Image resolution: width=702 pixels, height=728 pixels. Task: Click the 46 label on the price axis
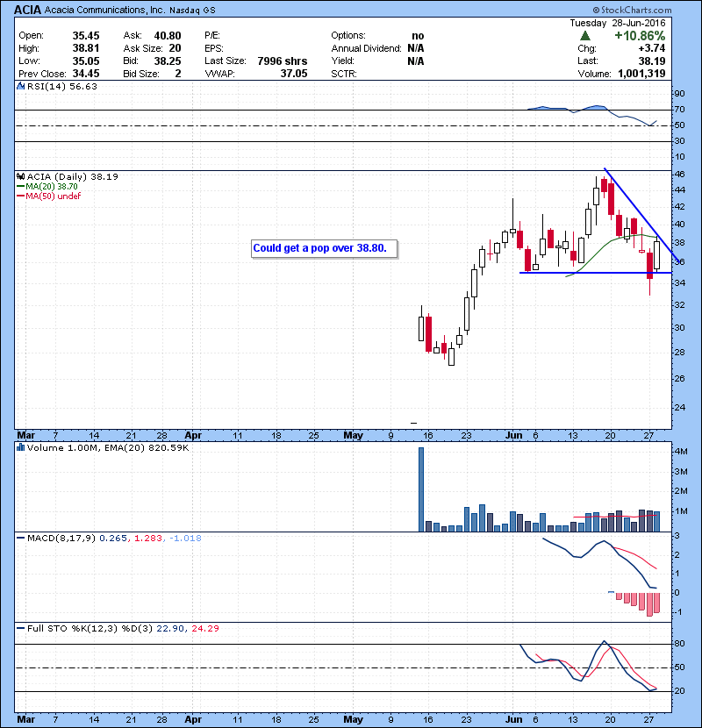click(x=679, y=175)
